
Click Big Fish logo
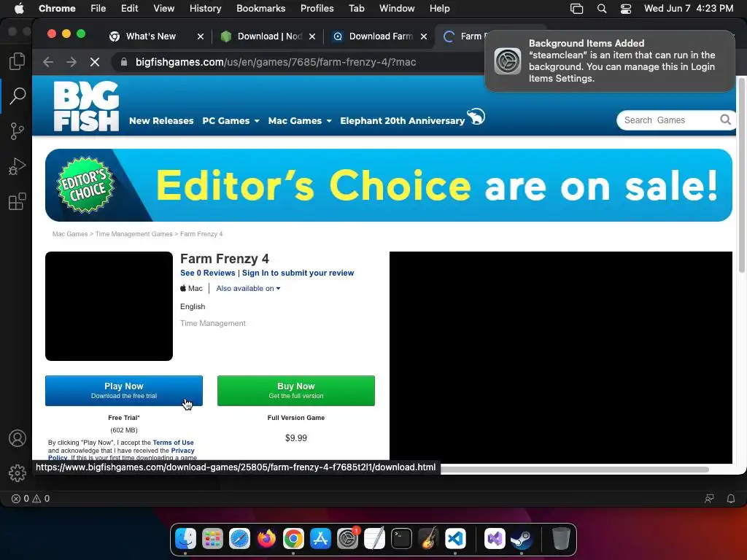point(86,106)
